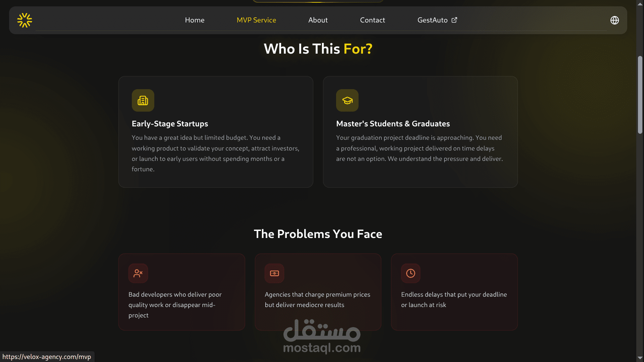
Task: Select the MVP Service nav item
Action: coord(256,20)
